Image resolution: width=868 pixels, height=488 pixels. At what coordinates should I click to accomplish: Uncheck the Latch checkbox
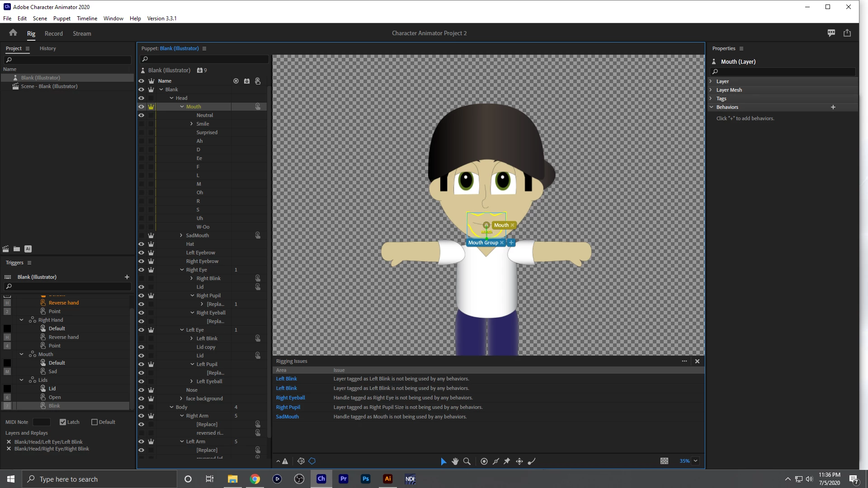[63, 422]
